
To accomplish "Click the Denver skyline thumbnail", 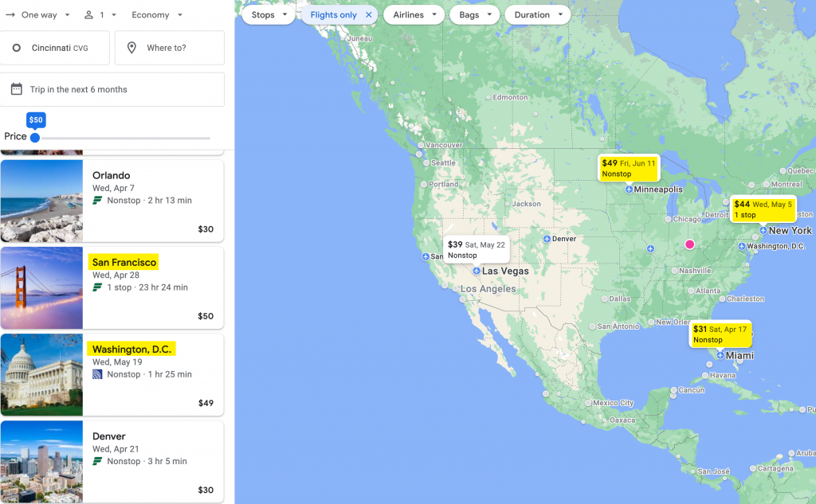I will click(x=41, y=461).
